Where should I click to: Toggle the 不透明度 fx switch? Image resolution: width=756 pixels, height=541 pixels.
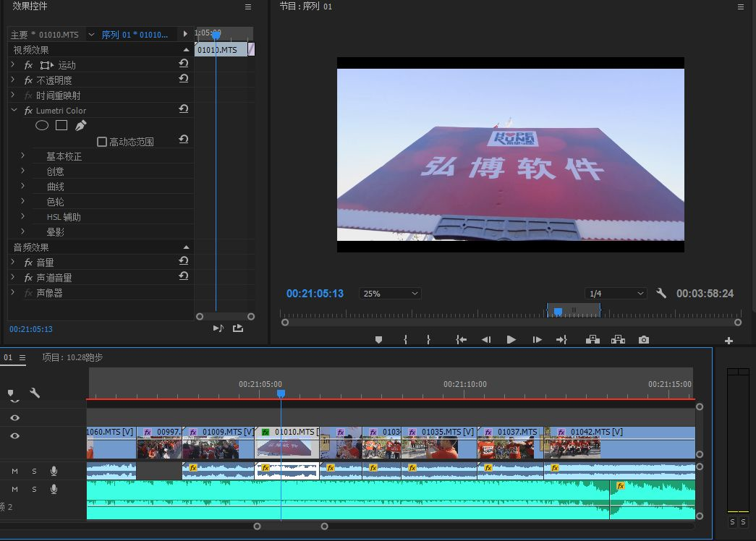click(x=28, y=80)
